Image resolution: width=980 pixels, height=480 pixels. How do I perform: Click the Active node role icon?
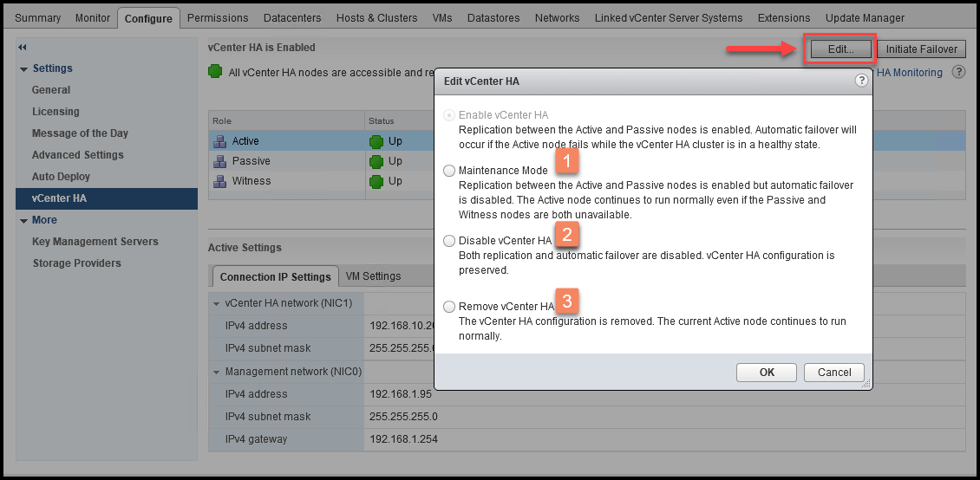tap(219, 141)
